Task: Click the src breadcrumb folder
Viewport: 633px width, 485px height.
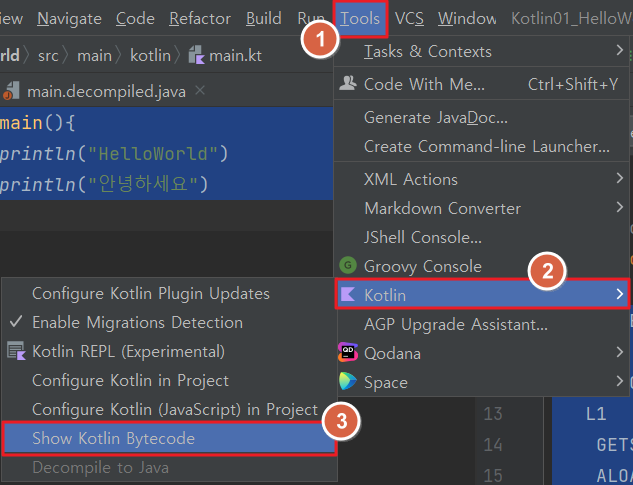Action: (x=48, y=55)
